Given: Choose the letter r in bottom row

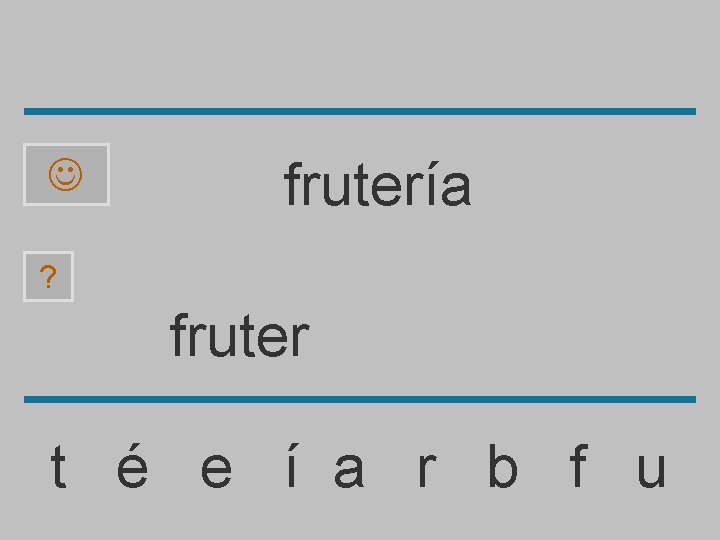Looking at the screenshot, I should click(x=425, y=468).
